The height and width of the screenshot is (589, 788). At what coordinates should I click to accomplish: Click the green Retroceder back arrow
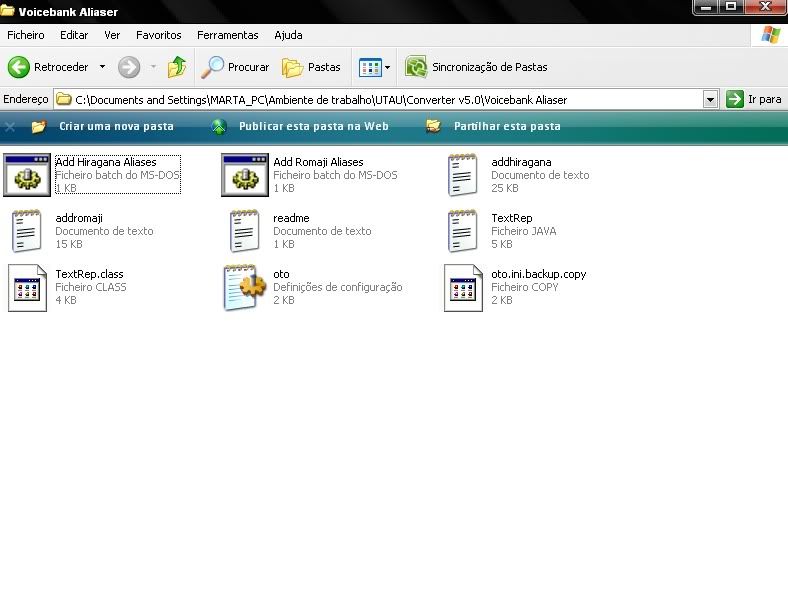pyautogui.click(x=19, y=67)
